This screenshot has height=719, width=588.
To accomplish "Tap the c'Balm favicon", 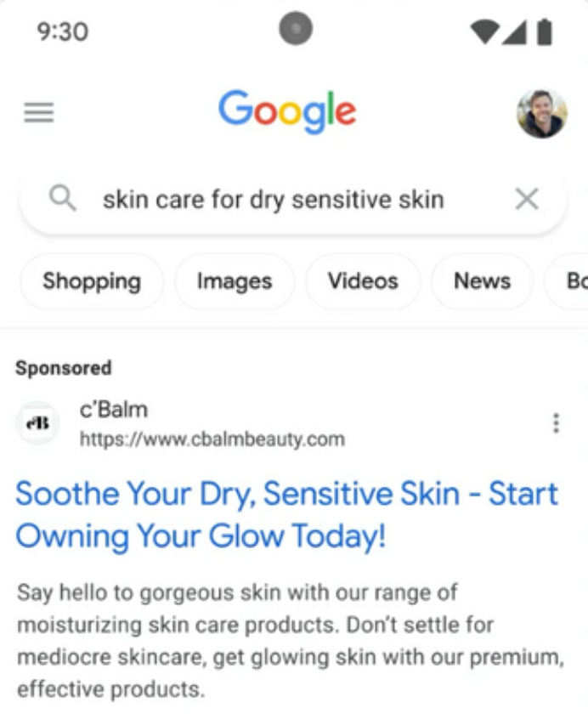I will tap(38, 423).
